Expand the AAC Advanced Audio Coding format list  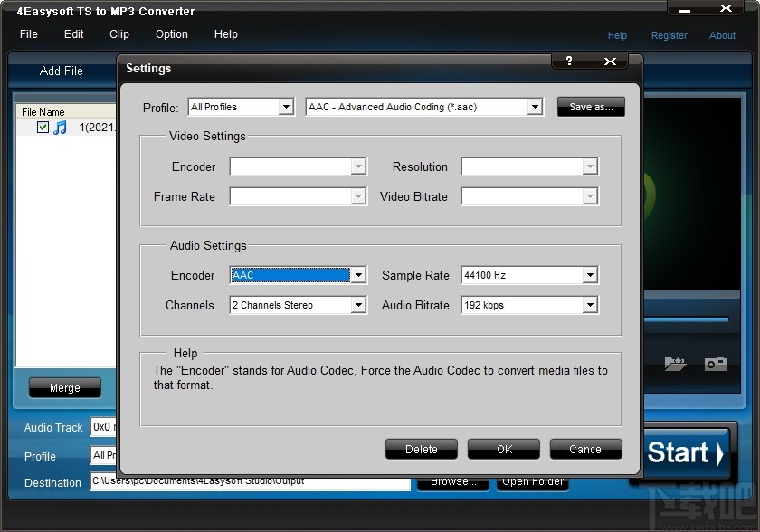(534, 106)
